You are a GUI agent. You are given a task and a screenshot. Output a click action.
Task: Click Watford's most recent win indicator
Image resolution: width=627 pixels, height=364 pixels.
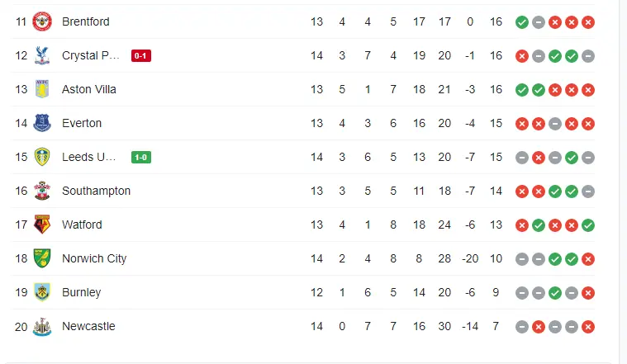[588, 225]
